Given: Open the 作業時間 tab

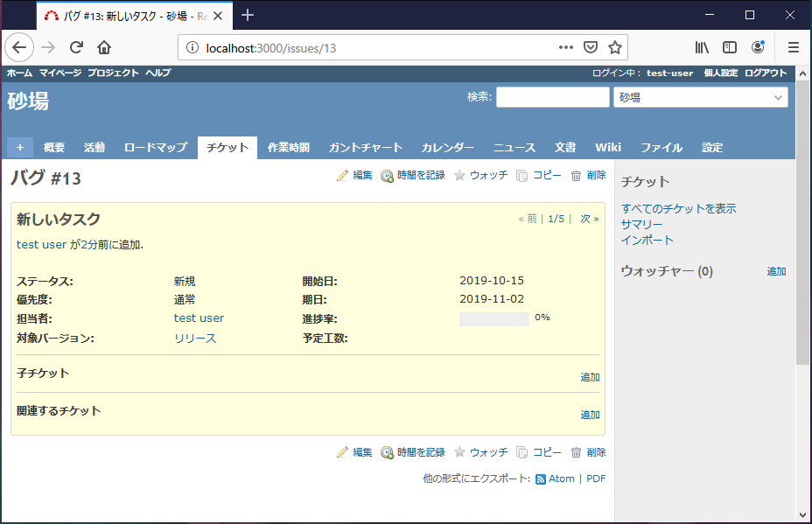Looking at the screenshot, I should pyautogui.click(x=289, y=148).
